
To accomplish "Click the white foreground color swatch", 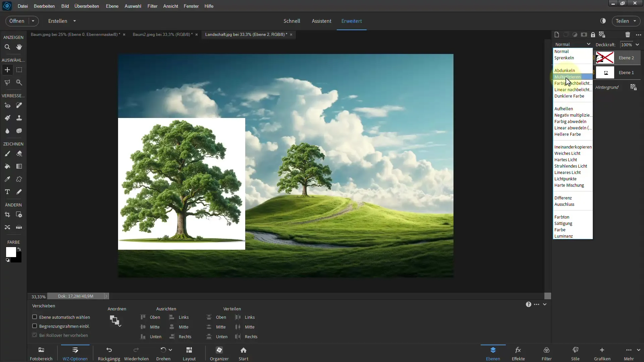I will tap(10, 251).
